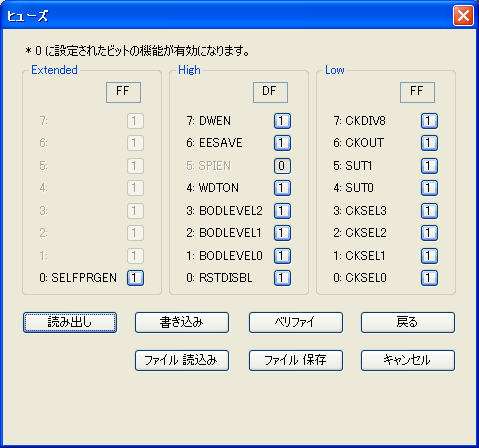
Task: Toggle the CKSEL3 bit
Action: [x=429, y=211]
